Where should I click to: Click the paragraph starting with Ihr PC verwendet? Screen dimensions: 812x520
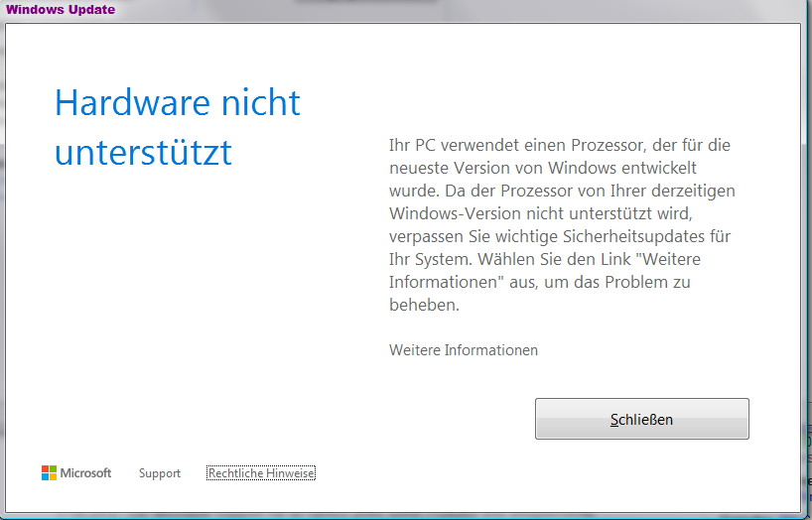[x=562, y=224]
